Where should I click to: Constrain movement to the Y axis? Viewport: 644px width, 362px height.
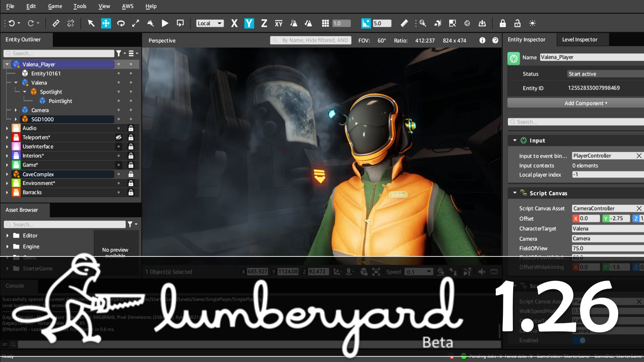click(x=249, y=23)
